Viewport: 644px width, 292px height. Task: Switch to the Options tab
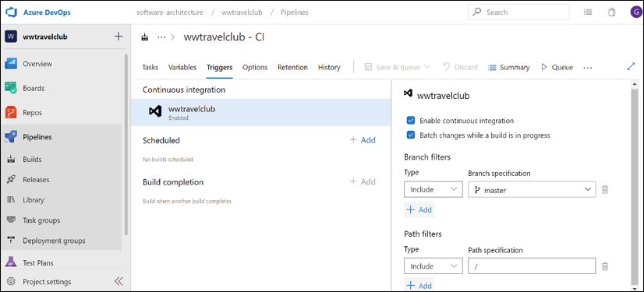(255, 67)
